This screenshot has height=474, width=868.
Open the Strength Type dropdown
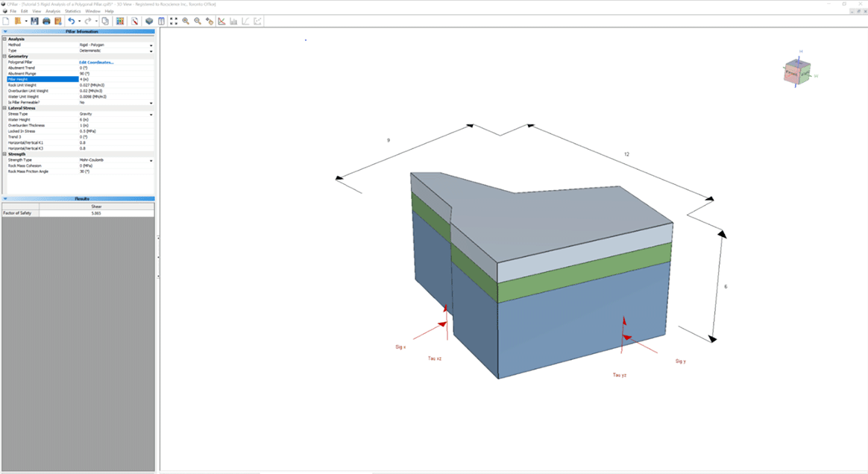(x=151, y=160)
